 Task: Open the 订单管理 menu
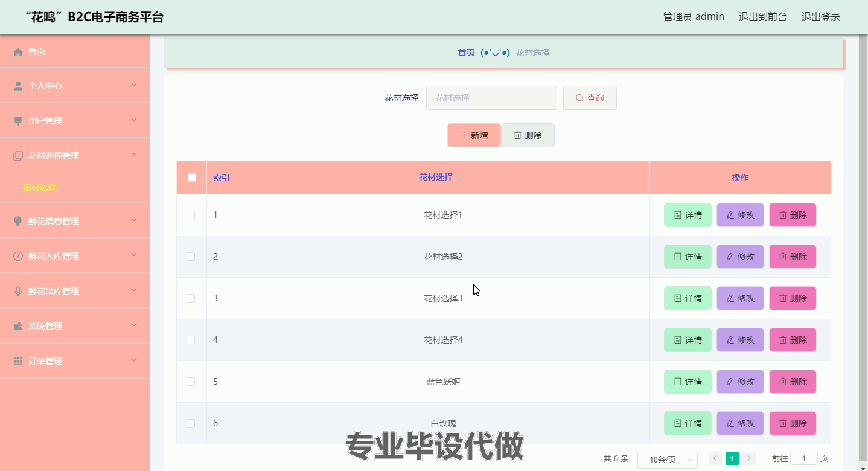point(75,361)
